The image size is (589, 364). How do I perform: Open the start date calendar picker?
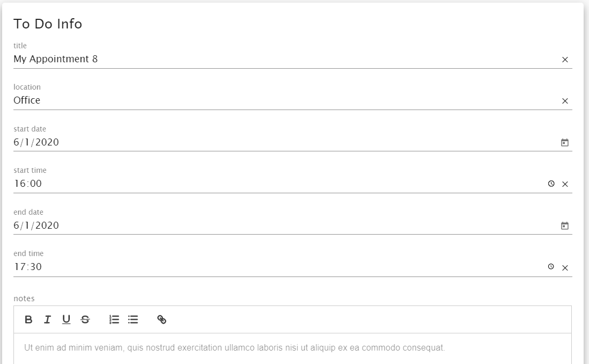click(x=565, y=143)
